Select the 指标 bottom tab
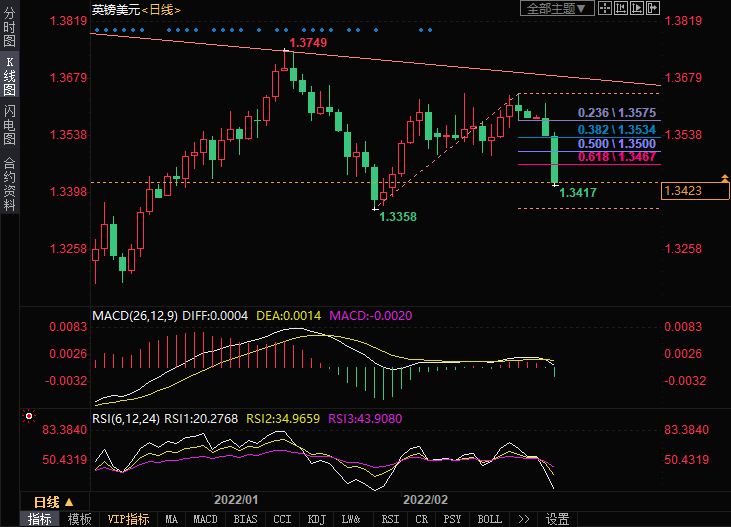This screenshot has width=731, height=527. click(40, 519)
